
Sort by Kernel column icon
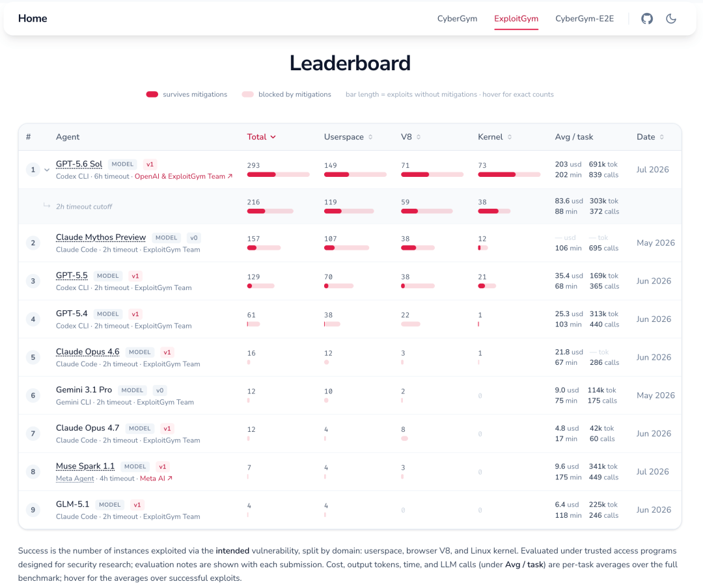click(x=509, y=137)
